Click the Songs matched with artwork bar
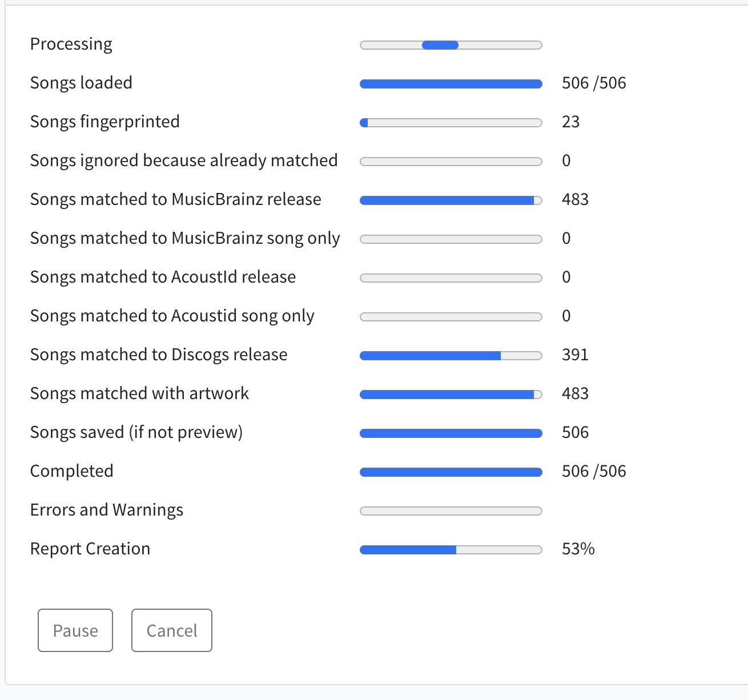This screenshot has width=748, height=700. pyautogui.click(x=451, y=395)
